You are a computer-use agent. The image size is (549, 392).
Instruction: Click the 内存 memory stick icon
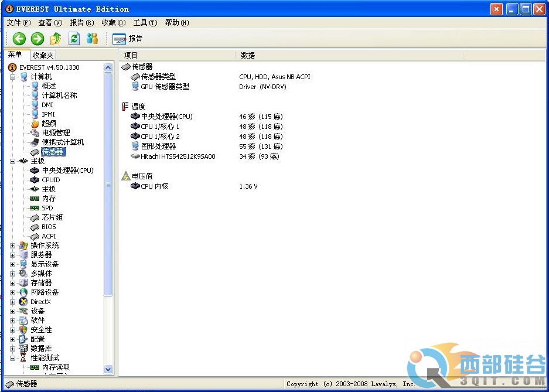pos(35,199)
